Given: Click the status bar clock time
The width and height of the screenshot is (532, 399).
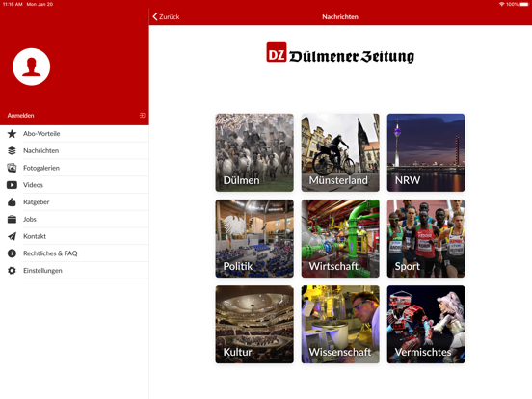Looking at the screenshot, I should [x=13, y=4].
